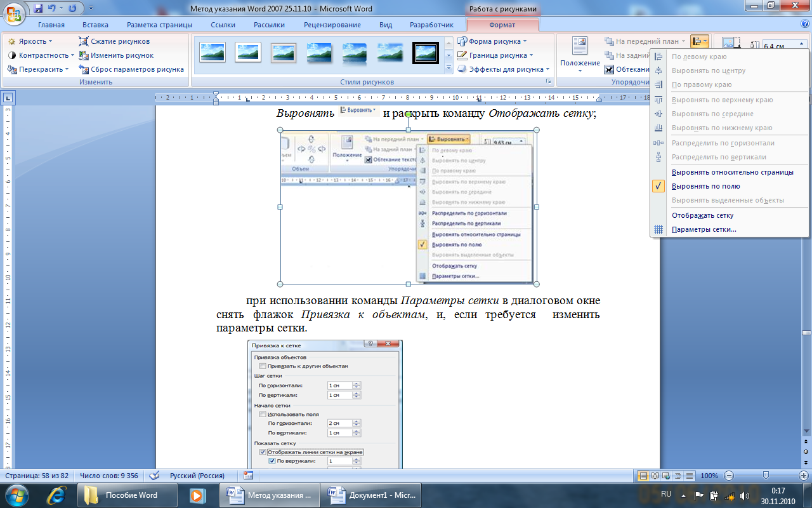Click the RU language indicator in tray

[x=666, y=493]
